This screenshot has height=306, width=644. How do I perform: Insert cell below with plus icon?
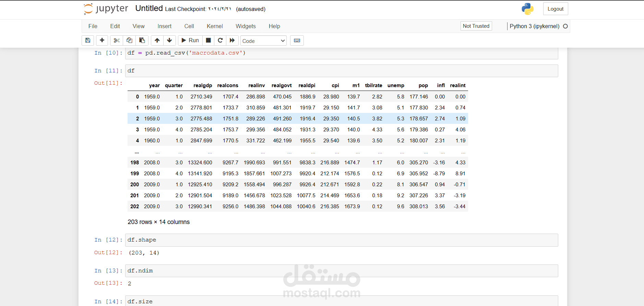pos(102,40)
